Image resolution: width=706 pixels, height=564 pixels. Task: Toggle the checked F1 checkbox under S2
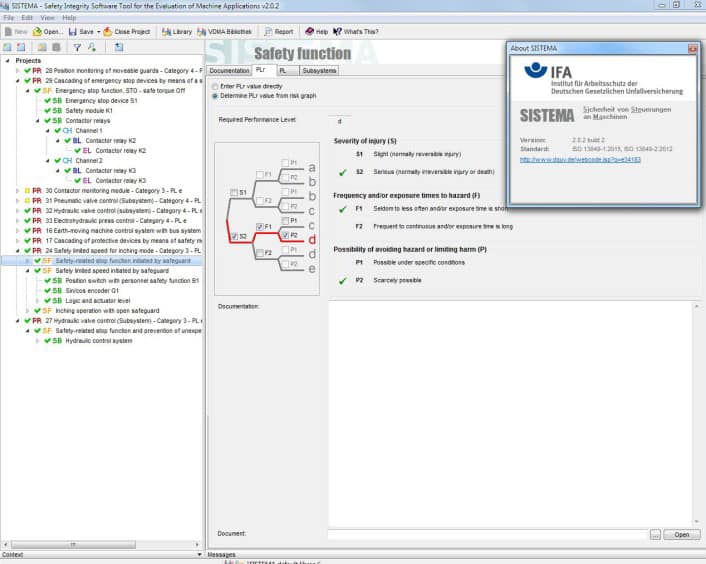[x=259, y=227]
